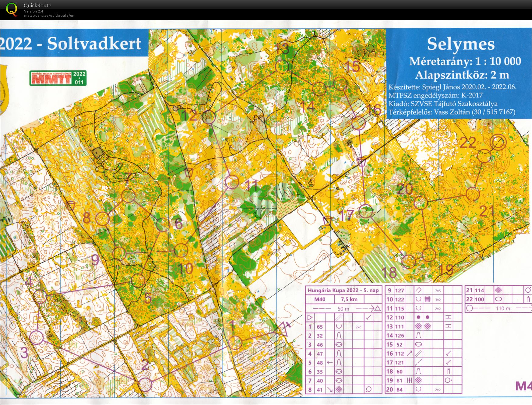Image resolution: width=532 pixels, height=405 pixels.
Task: Select the 7,5 km course length cell
Action: (349, 299)
